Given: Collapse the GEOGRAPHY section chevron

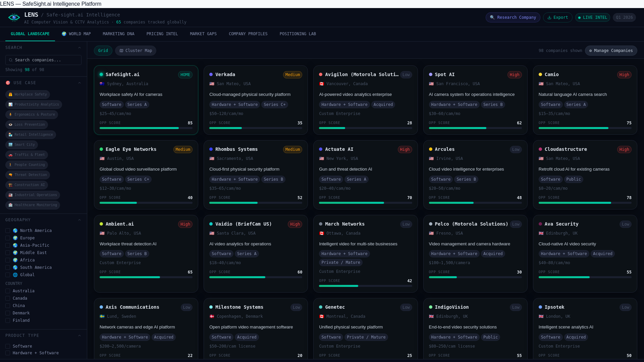Looking at the screenshot, I should point(79,220).
